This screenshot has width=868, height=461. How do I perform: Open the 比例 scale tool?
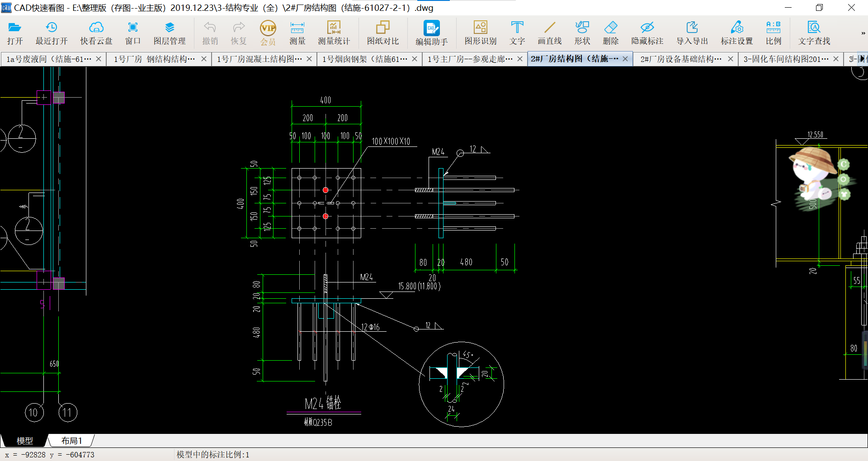(x=774, y=33)
